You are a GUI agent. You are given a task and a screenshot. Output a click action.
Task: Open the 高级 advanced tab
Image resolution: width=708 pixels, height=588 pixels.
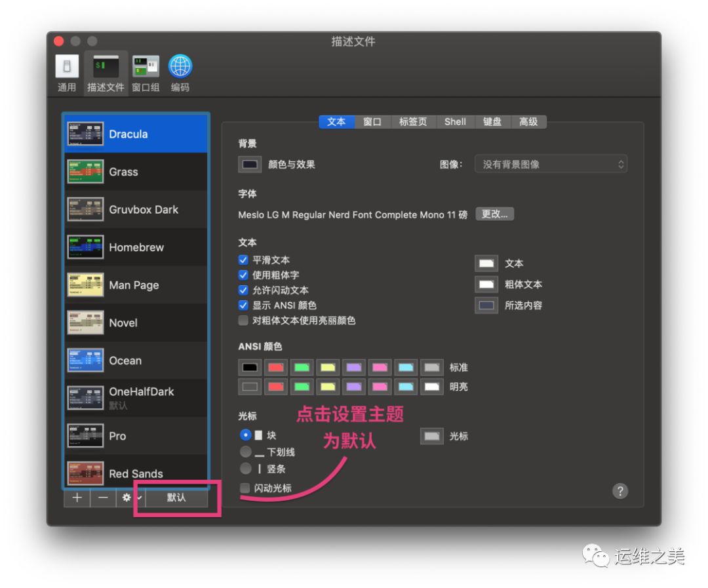click(x=528, y=122)
